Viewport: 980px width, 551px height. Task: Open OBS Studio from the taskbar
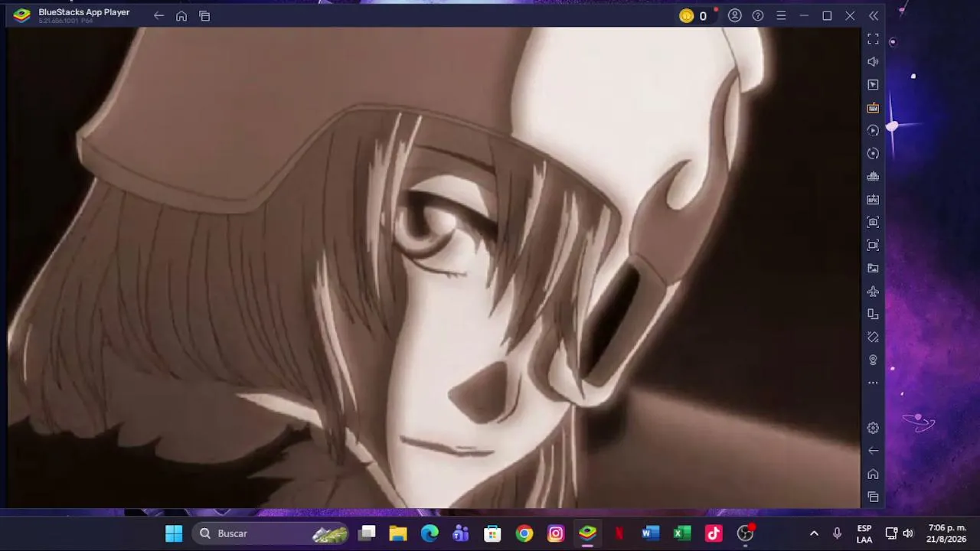(x=746, y=533)
